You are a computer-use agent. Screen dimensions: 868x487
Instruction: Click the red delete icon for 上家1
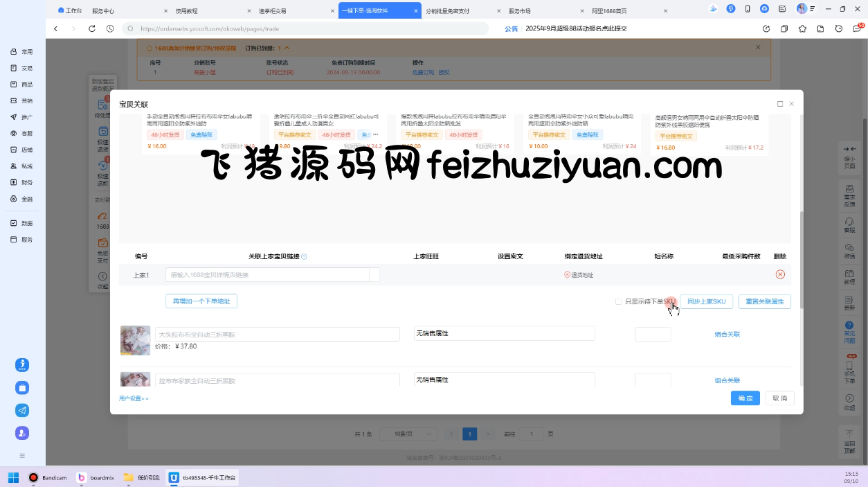780,274
